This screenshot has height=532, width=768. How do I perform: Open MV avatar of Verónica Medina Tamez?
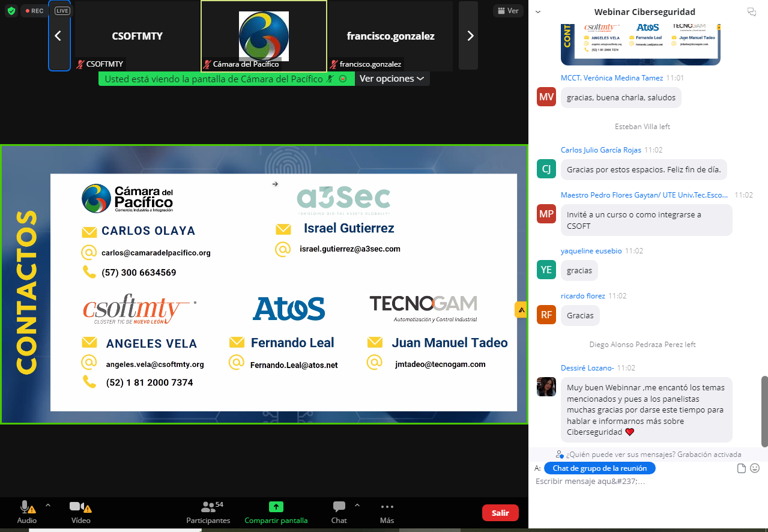pyautogui.click(x=546, y=97)
